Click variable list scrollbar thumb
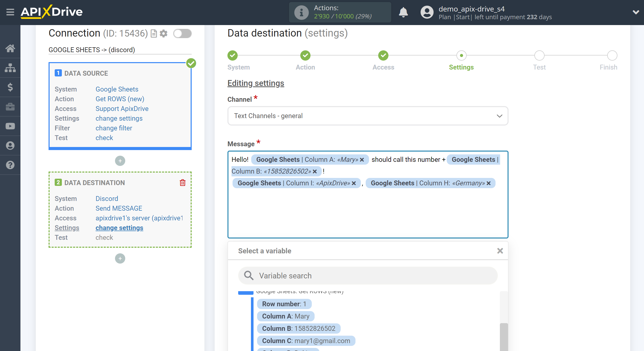This screenshot has height=351, width=644. click(x=504, y=337)
